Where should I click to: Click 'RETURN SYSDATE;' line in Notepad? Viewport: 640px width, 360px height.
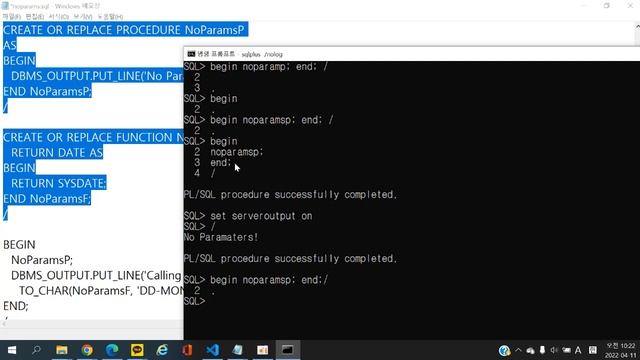pos(58,183)
